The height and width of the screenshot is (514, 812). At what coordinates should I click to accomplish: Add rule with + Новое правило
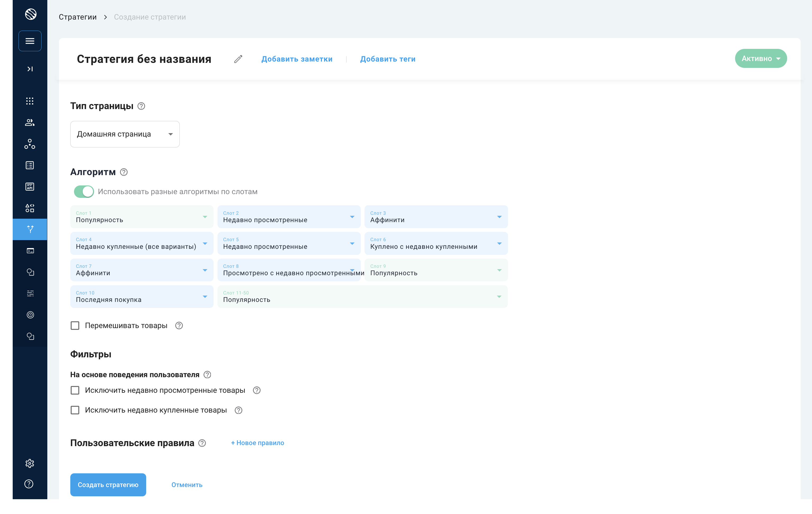tap(257, 443)
